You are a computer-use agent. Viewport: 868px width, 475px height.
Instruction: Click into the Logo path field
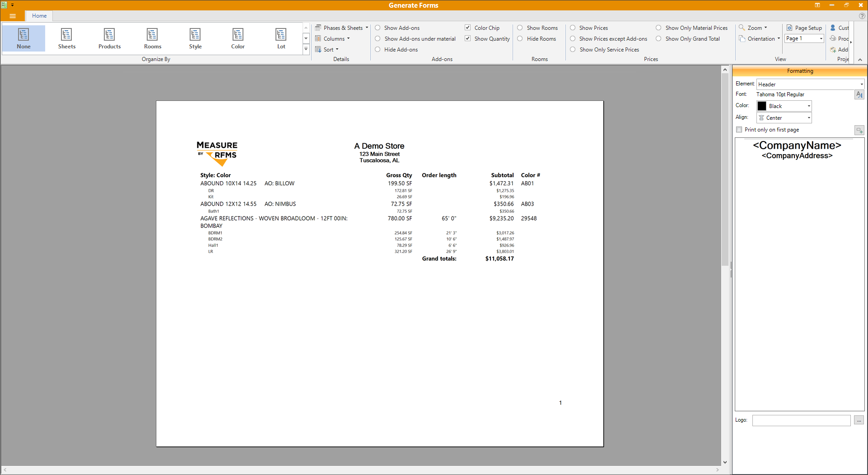pyautogui.click(x=801, y=420)
